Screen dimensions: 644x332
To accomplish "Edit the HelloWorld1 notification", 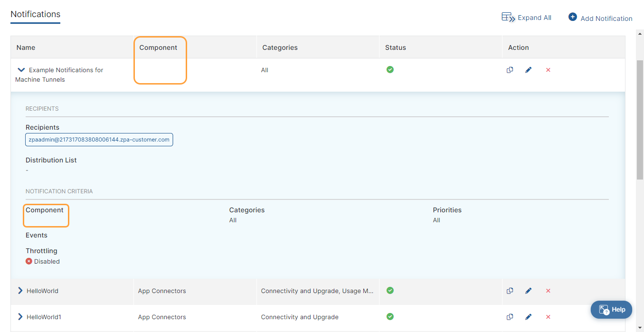I will click(x=528, y=317).
